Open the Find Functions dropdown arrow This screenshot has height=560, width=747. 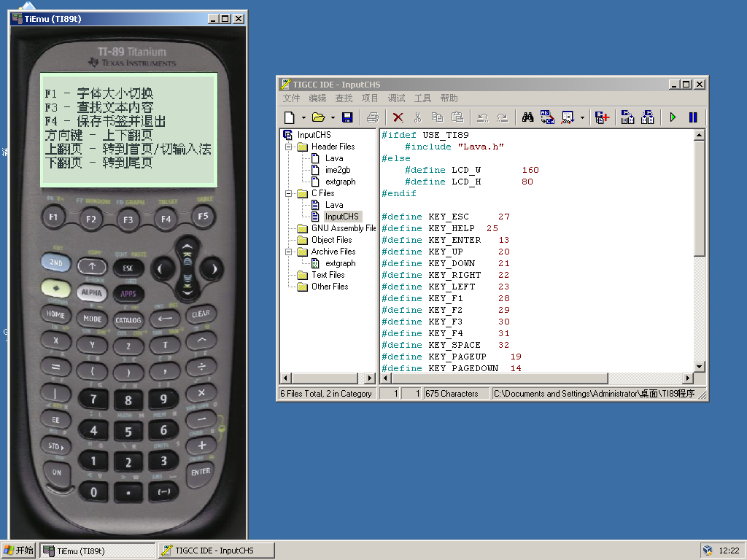(582, 117)
